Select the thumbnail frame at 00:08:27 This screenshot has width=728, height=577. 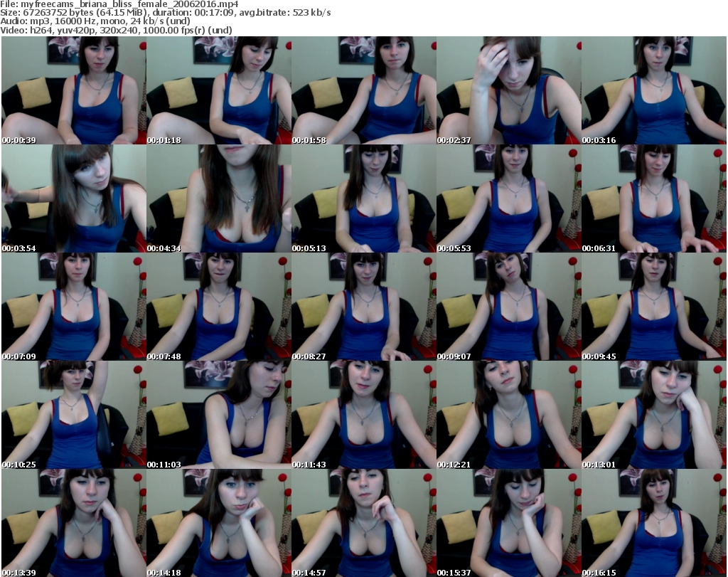pyautogui.click(x=364, y=307)
